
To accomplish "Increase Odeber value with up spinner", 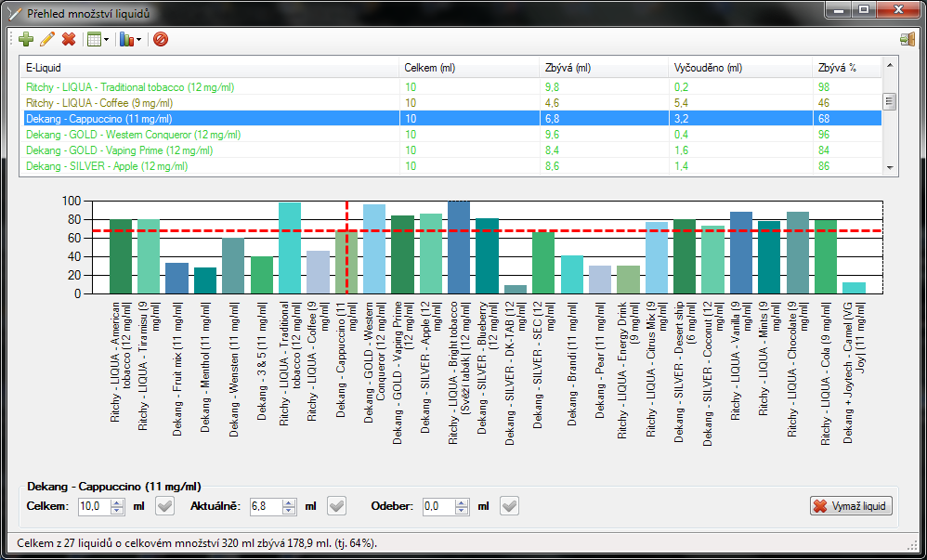I will tap(462, 502).
